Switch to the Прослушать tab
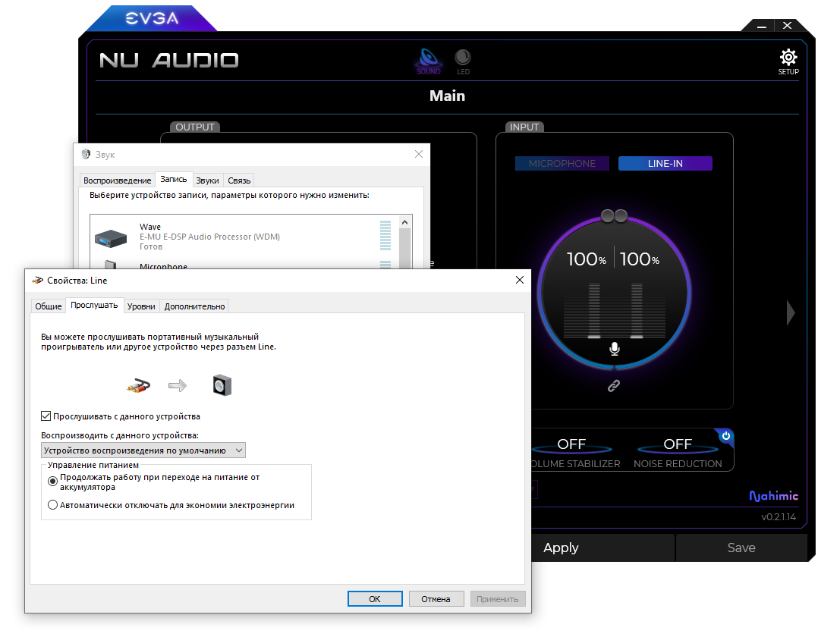Image resolution: width=840 pixels, height=637 pixels. [x=94, y=305]
